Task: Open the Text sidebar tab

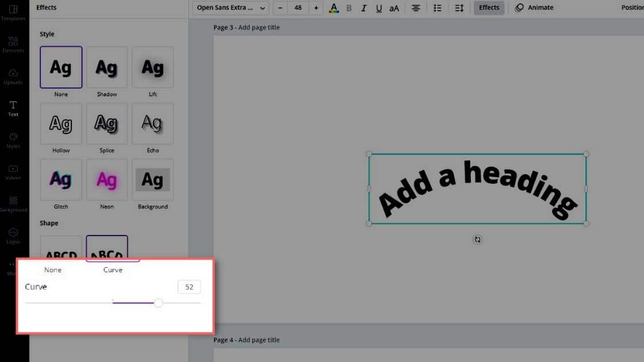Action: tap(13, 109)
